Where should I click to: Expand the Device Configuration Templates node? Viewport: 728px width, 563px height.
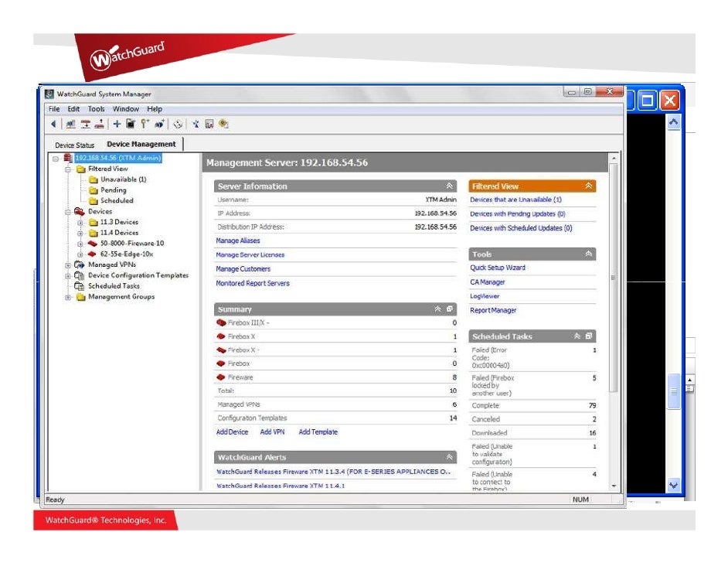pyautogui.click(x=68, y=276)
